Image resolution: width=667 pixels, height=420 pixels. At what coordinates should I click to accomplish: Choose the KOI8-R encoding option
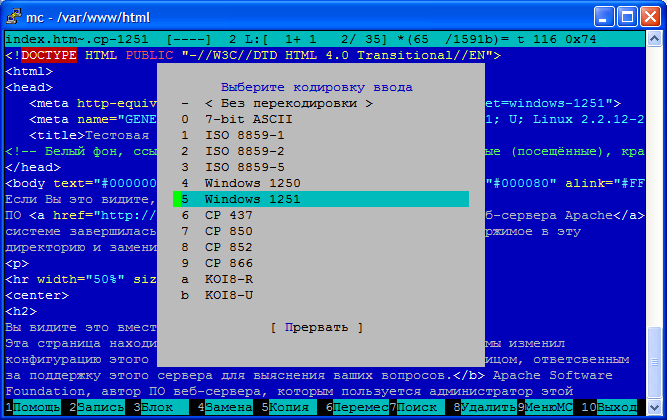[x=230, y=279]
